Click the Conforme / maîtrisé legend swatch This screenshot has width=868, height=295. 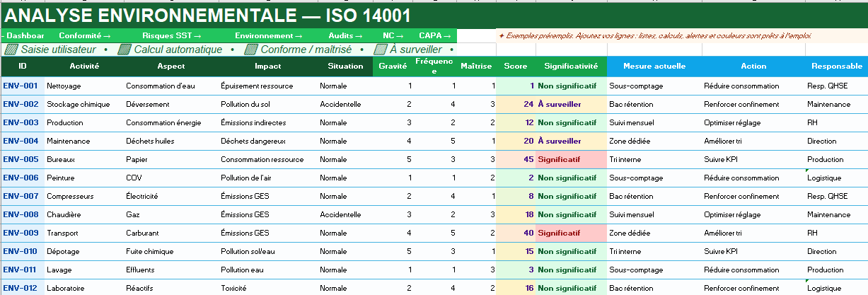(x=251, y=50)
